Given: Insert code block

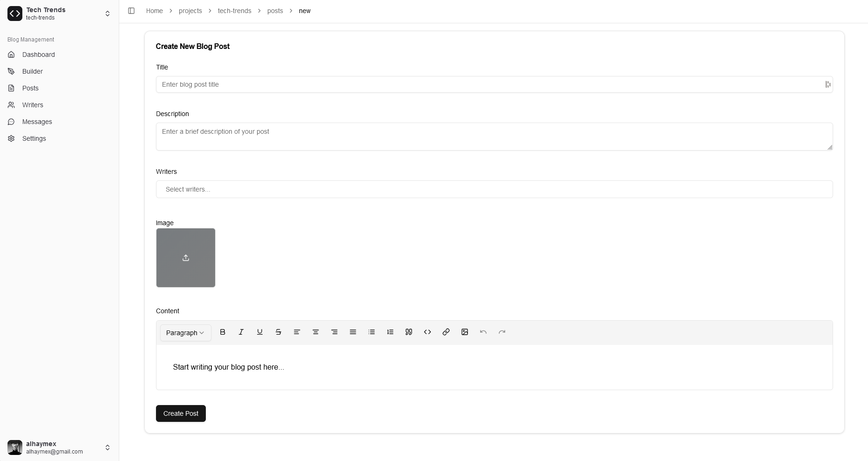Looking at the screenshot, I should [x=427, y=332].
